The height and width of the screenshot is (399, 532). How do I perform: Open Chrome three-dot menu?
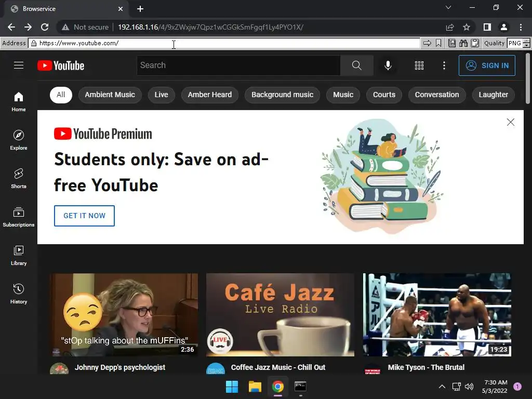click(521, 27)
